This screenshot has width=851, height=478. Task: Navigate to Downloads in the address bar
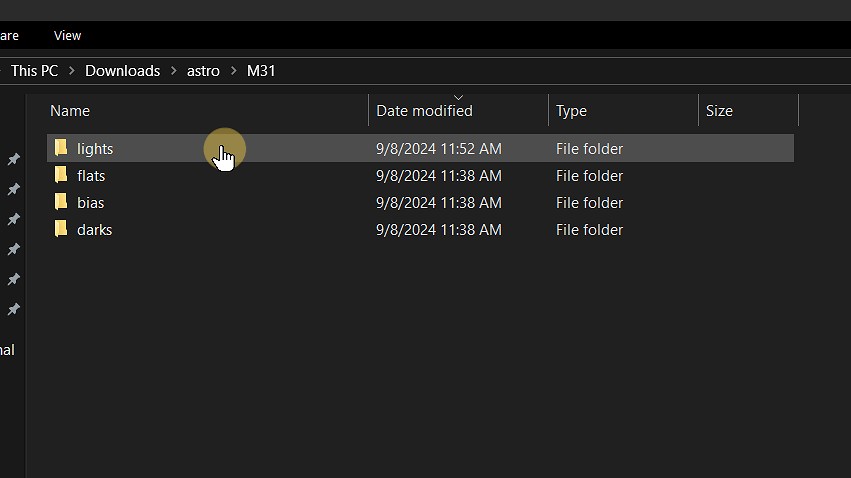pyautogui.click(x=122, y=71)
